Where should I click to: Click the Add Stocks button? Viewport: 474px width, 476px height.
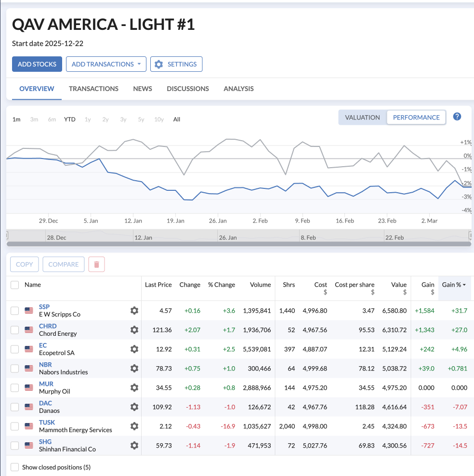click(37, 64)
